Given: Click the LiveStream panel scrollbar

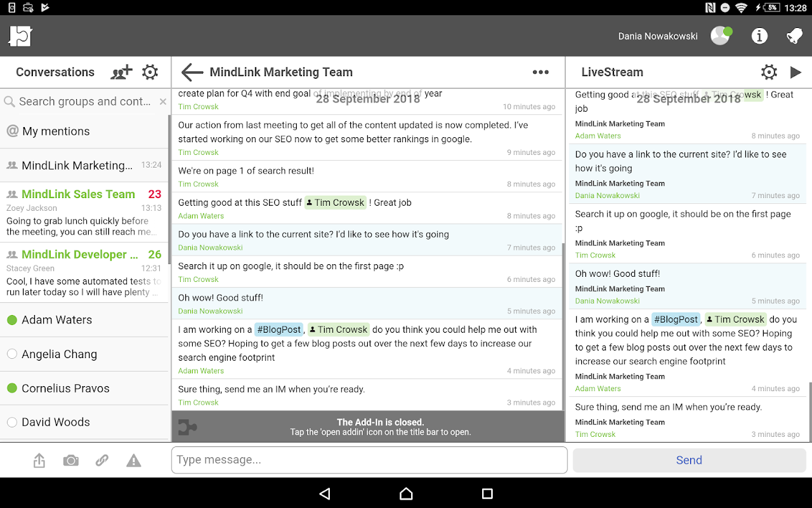Looking at the screenshot, I should (x=809, y=411).
